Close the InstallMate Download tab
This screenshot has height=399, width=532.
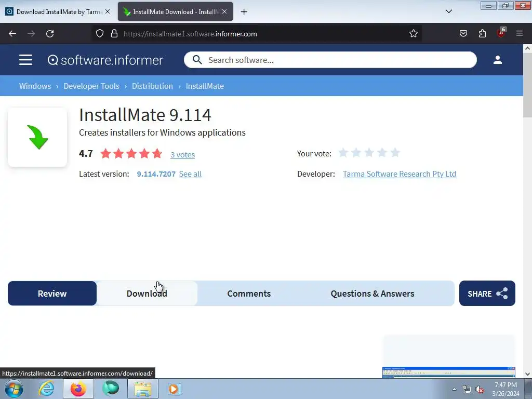(x=224, y=11)
